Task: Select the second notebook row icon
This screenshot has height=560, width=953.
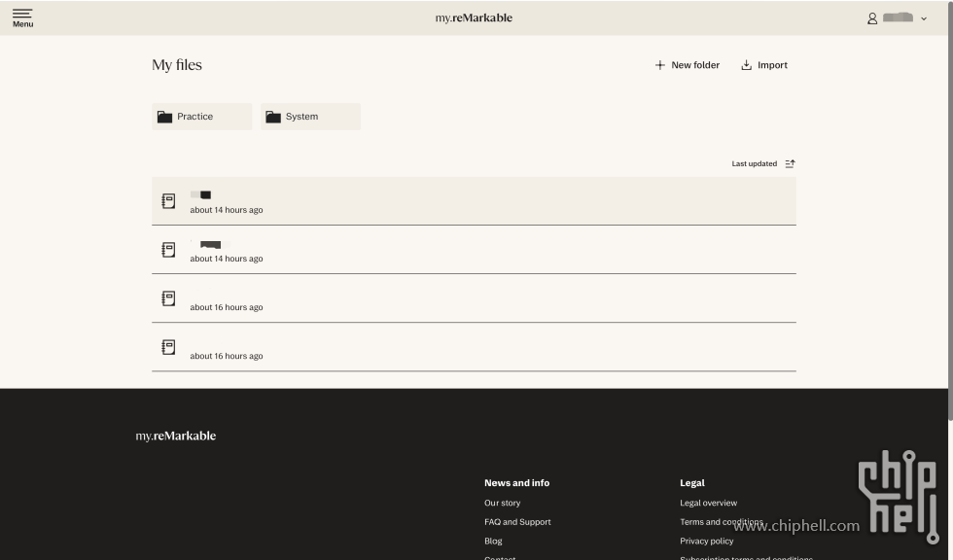Action: 168,250
